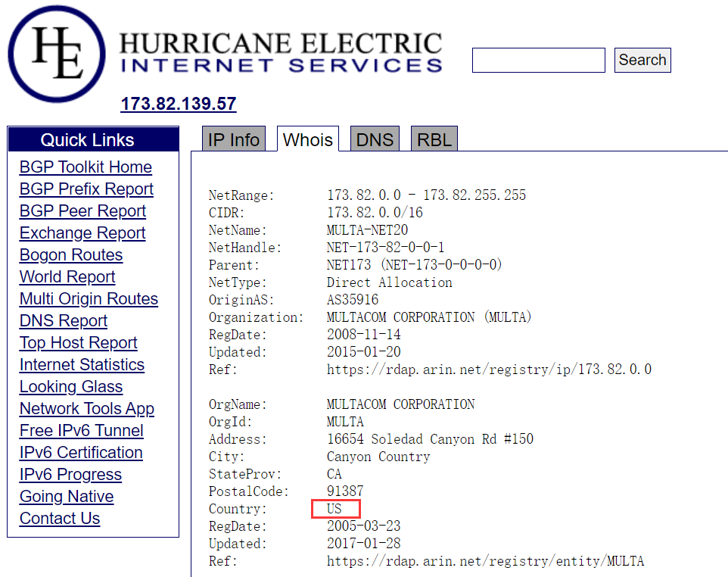
Task: Click CIDR value 173.82.0.0/16
Action: [x=375, y=213]
